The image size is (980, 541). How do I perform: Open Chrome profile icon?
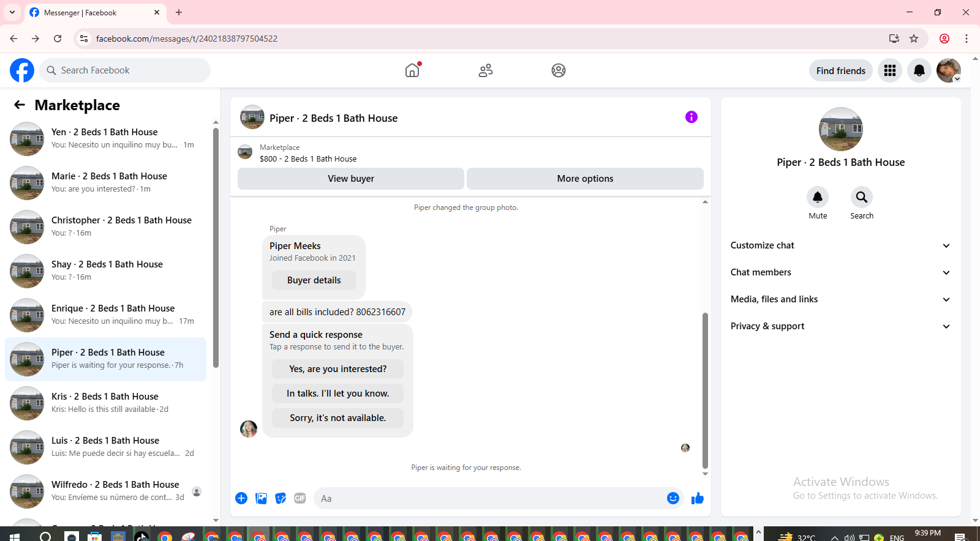(944, 39)
